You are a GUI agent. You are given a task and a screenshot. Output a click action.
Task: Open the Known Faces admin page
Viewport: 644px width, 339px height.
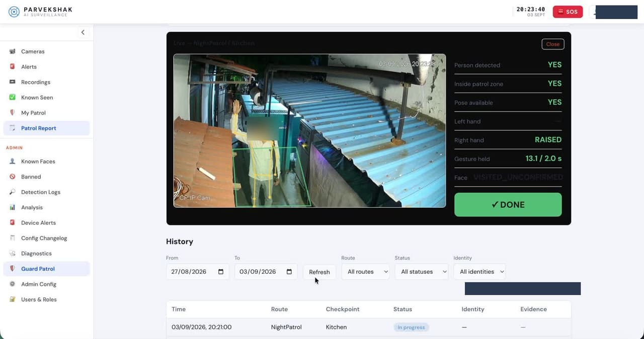(46, 161)
